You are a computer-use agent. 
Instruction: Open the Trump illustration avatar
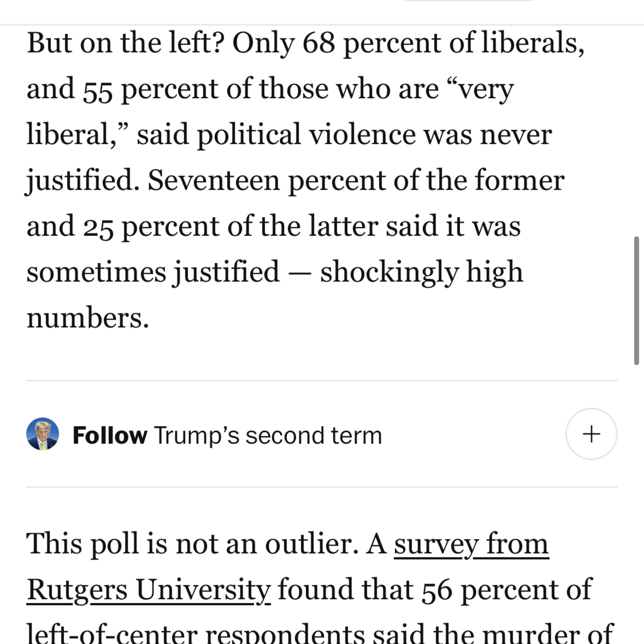[43, 434]
